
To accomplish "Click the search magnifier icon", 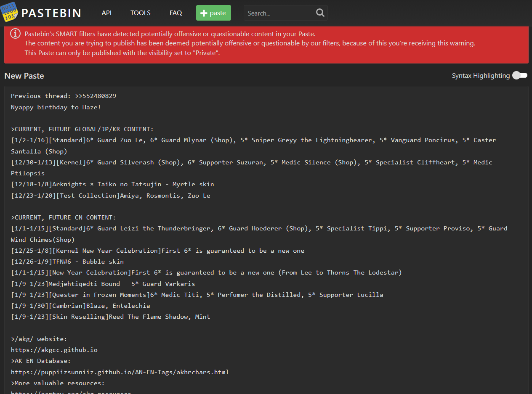I will [320, 13].
